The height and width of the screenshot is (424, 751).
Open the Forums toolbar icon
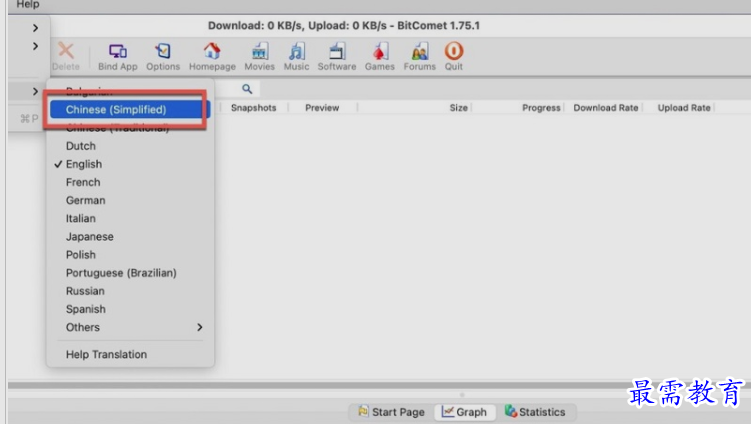tap(420, 57)
